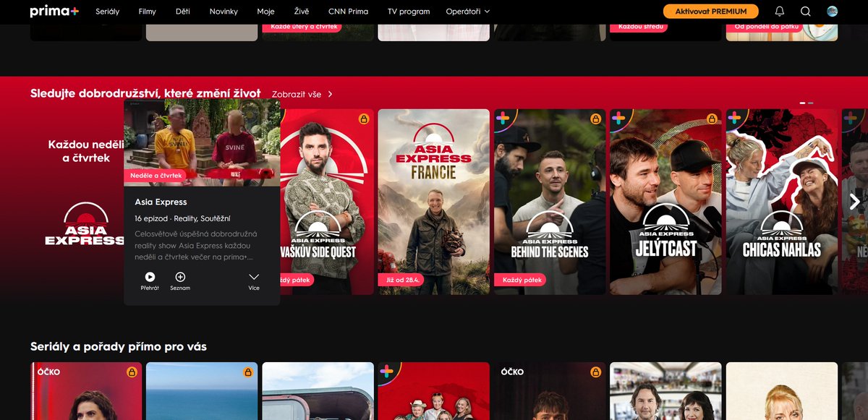
Task: Click the plus badge on Behind the Scenes
Action: [x=503, y=118]
